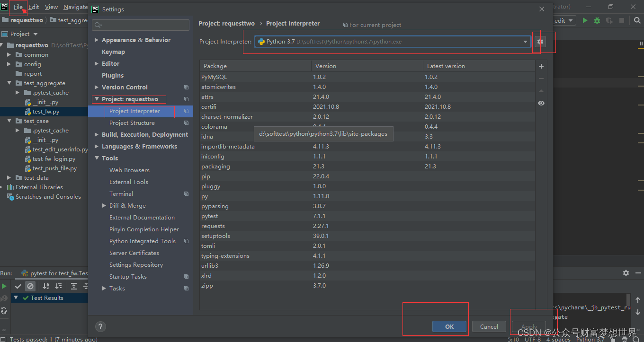Open Keymap settings page
The height and width of the screenshot is (342, 644).
pyautogui.click(x=113, y=52)
